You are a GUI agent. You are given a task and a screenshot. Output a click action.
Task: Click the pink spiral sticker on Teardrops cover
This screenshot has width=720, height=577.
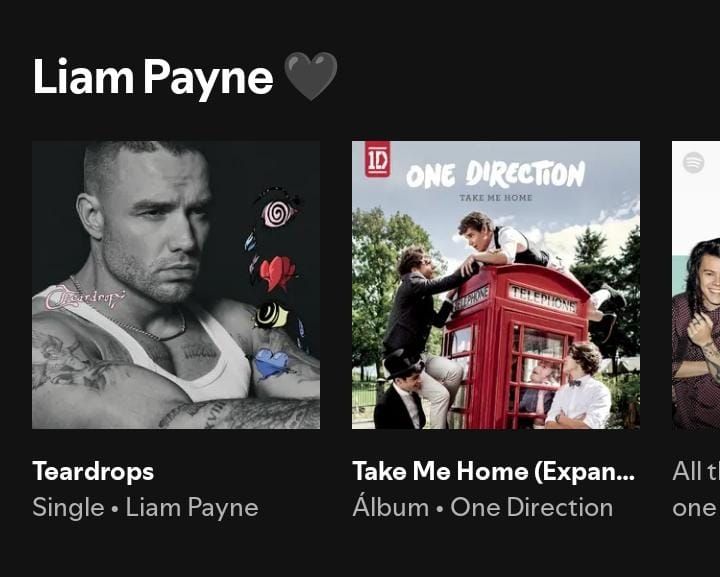point(278,212)
